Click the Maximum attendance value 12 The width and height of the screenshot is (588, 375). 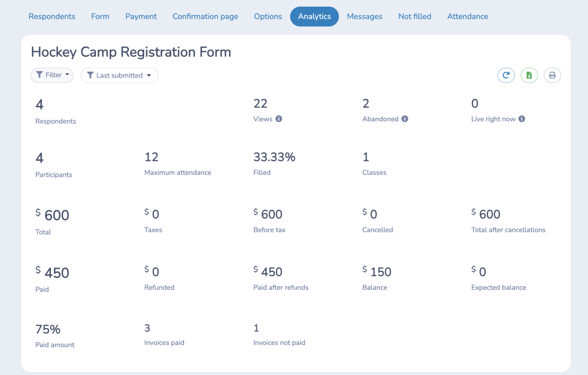tap(151, 157)
